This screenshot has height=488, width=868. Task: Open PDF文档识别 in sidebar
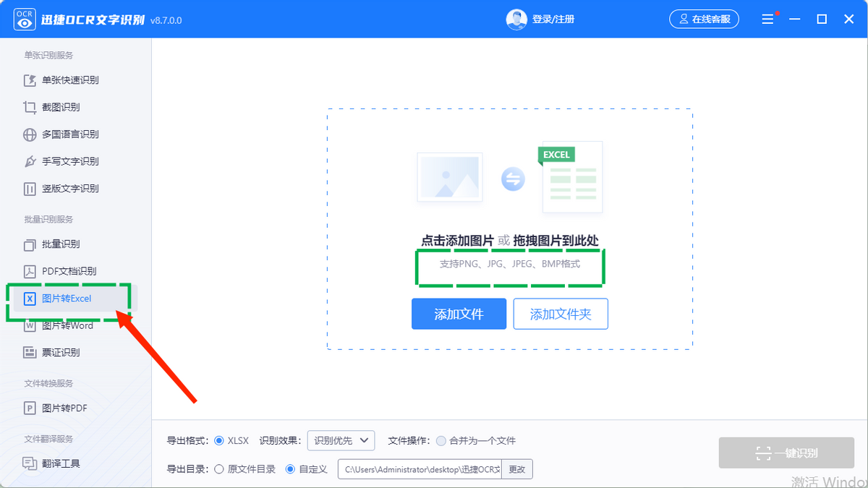pyautogui.click(x=69, y=271)
